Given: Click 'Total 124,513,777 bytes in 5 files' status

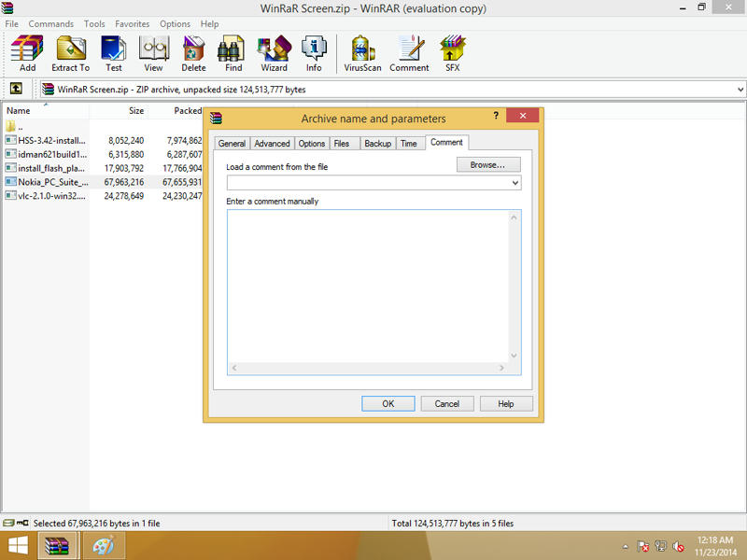Looking at the screenshot, I should click(453, 524).
